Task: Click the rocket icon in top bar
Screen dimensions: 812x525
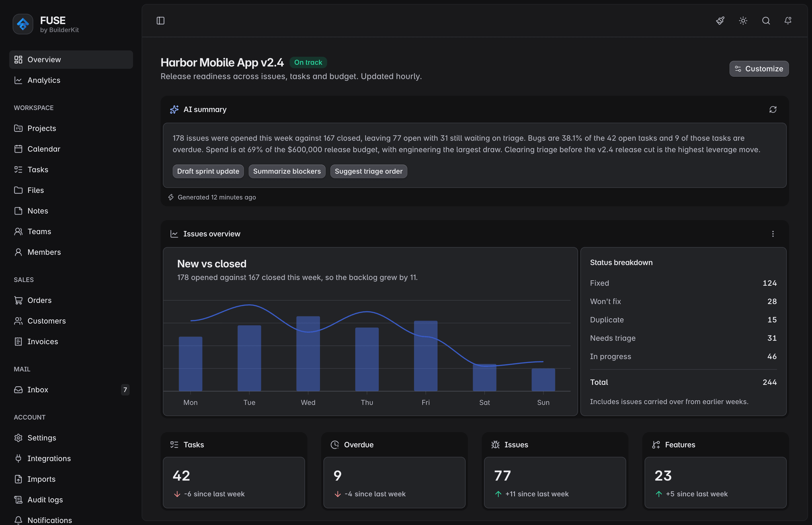Action: pos(720,21)
